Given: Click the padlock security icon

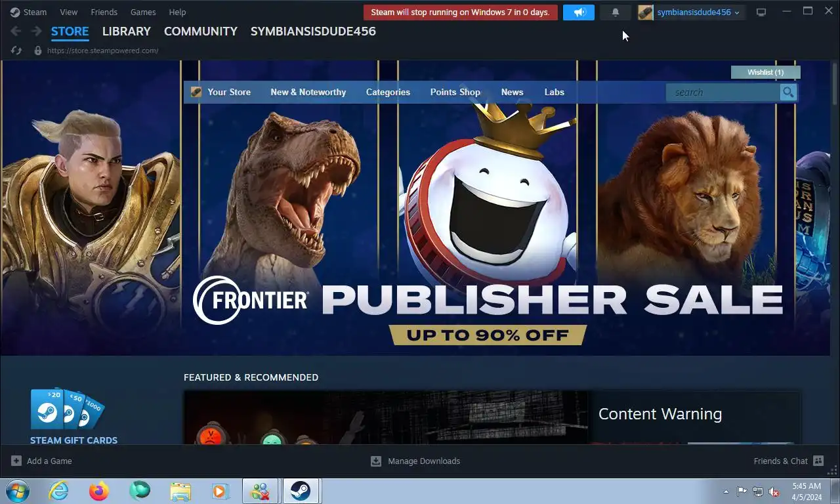Looking at the screenshot, I should pos(37,51).
